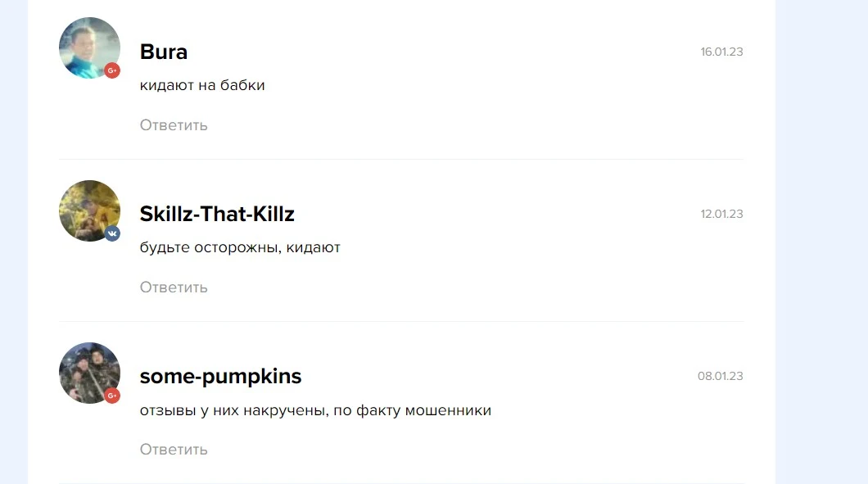
Task: Click the date 12.01.23
Action: click(721, 214)
